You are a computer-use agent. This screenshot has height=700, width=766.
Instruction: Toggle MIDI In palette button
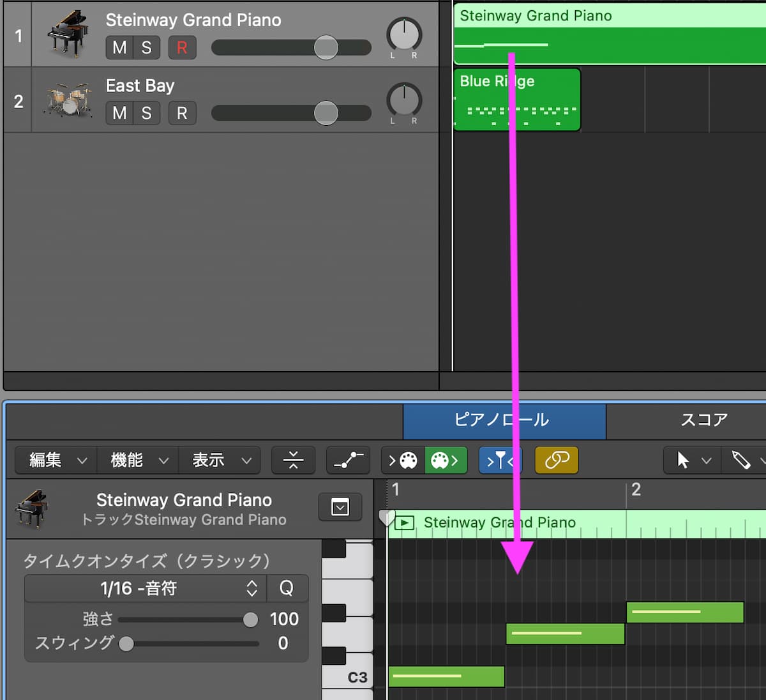(403, 460)
